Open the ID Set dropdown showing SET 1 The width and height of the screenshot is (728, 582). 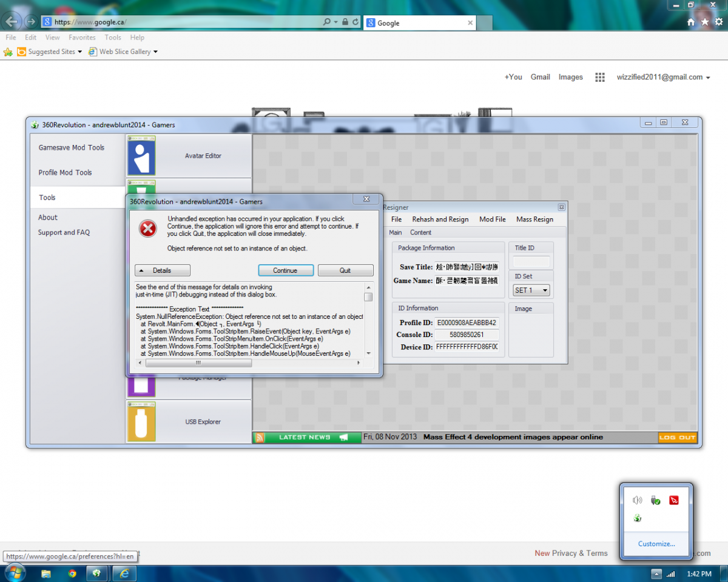click(x=531, y=290)
